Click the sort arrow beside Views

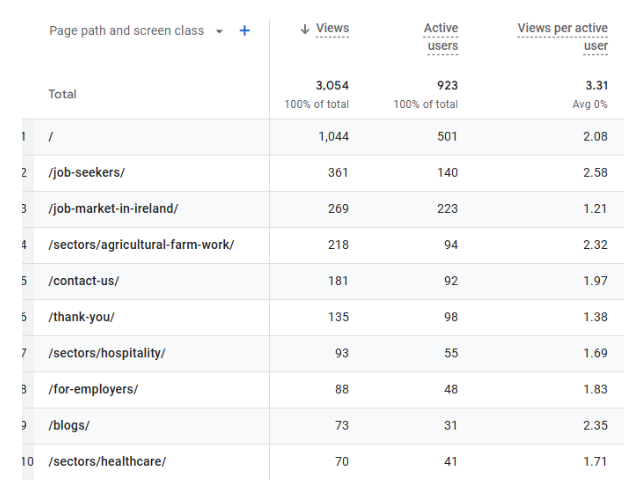(305, 29)
